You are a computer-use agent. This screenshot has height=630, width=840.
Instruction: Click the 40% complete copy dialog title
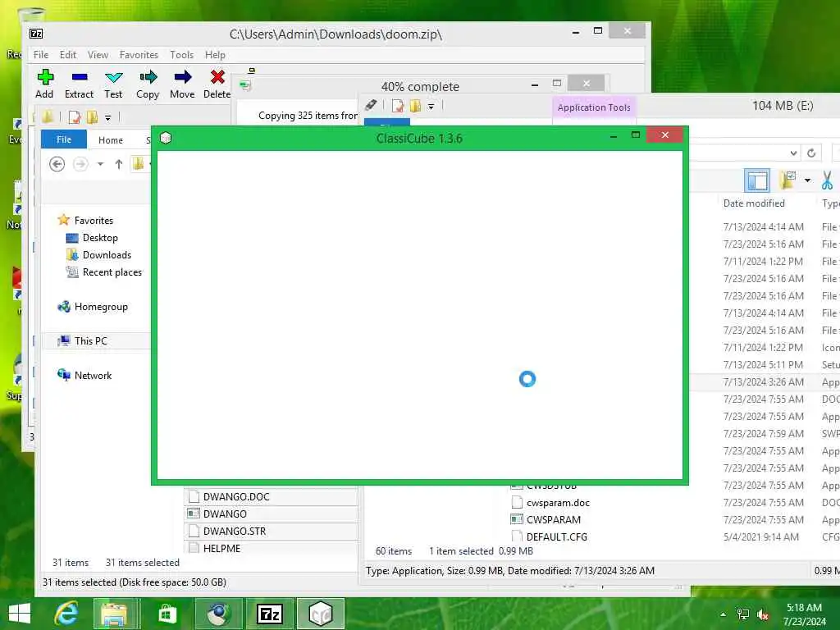click(x=420, y=86)
